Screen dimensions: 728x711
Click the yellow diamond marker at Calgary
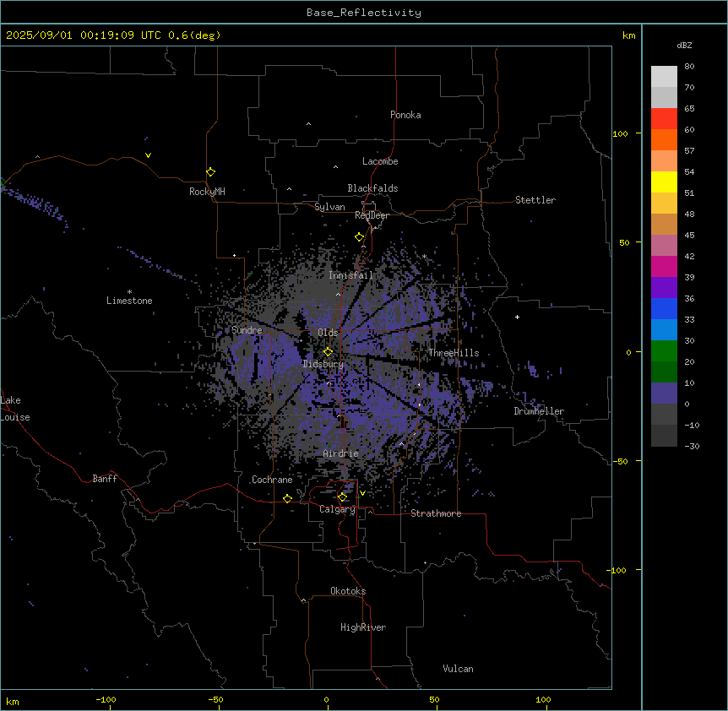pyautogui.click(x=342, y=497)
